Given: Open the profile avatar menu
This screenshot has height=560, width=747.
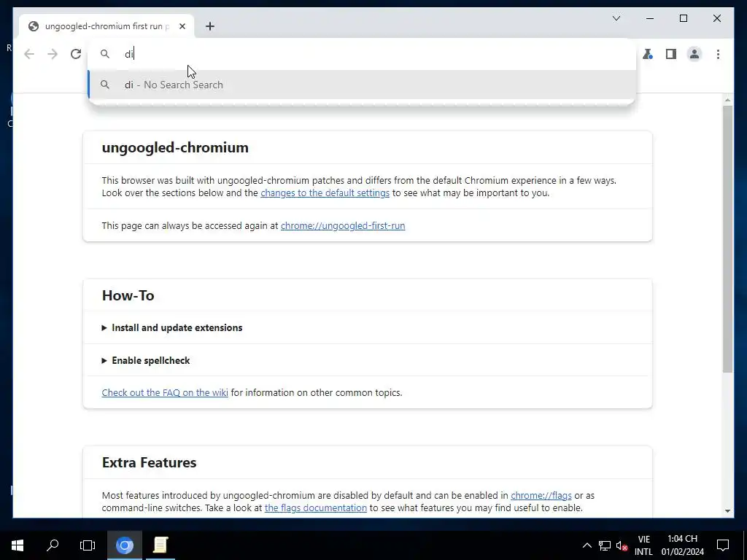Looking at the screenshot, I should [x=694, y=54].
